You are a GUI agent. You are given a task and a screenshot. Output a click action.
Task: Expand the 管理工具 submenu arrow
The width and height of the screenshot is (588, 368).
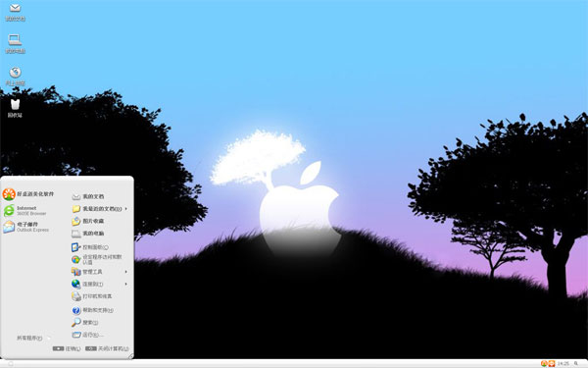pyautogui.click(x=126, y=272)
